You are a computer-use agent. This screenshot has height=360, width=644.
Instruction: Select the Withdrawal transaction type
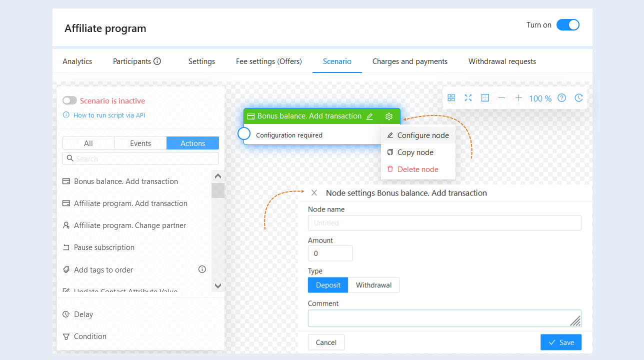(x=374, y=285)
